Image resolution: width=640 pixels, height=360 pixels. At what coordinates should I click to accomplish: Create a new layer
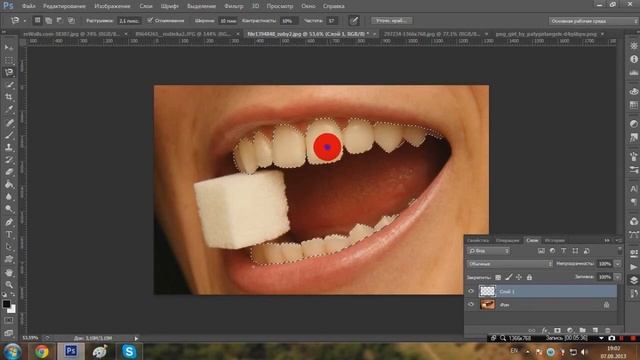pyautogui.click(x=595, y=330)
